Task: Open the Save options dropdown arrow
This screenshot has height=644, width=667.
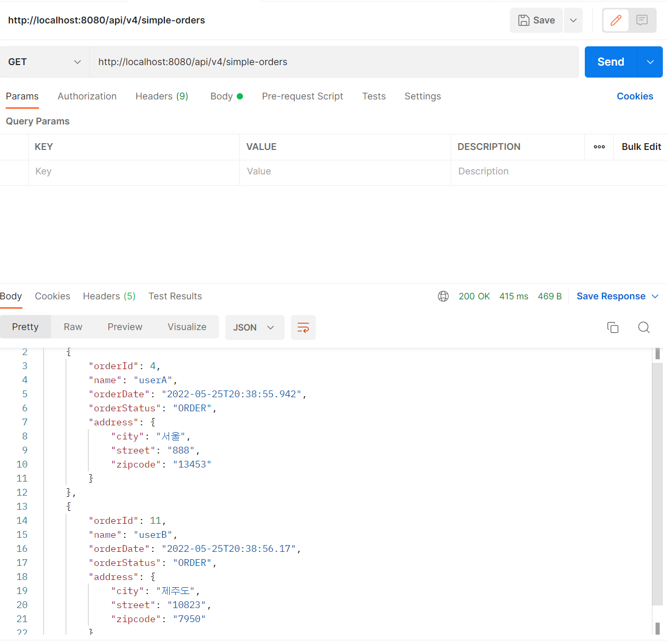Action: tap(573, 20)
